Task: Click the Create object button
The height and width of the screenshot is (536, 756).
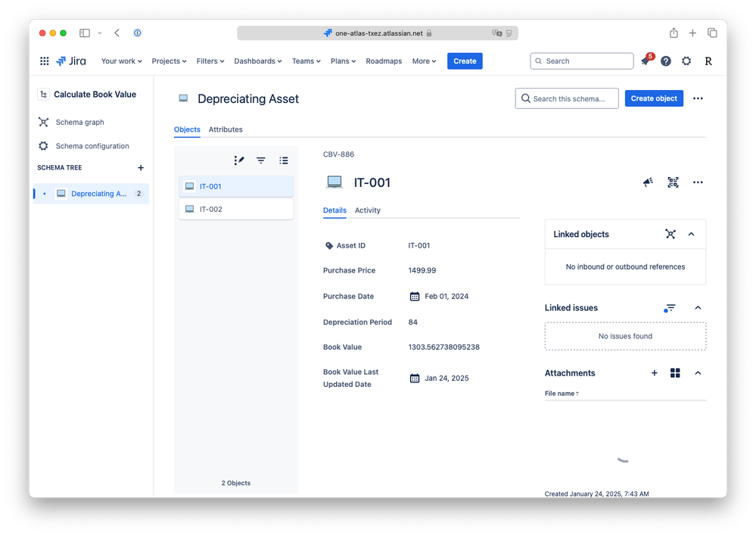Action: click(x=654, y=98)
